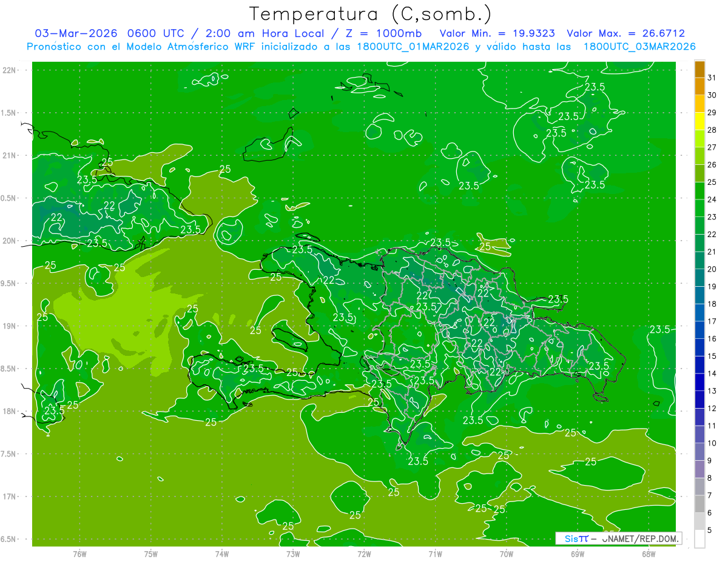Click the colorbar legend value '29'
Screen dimensions: 728x562
[712, 112]
